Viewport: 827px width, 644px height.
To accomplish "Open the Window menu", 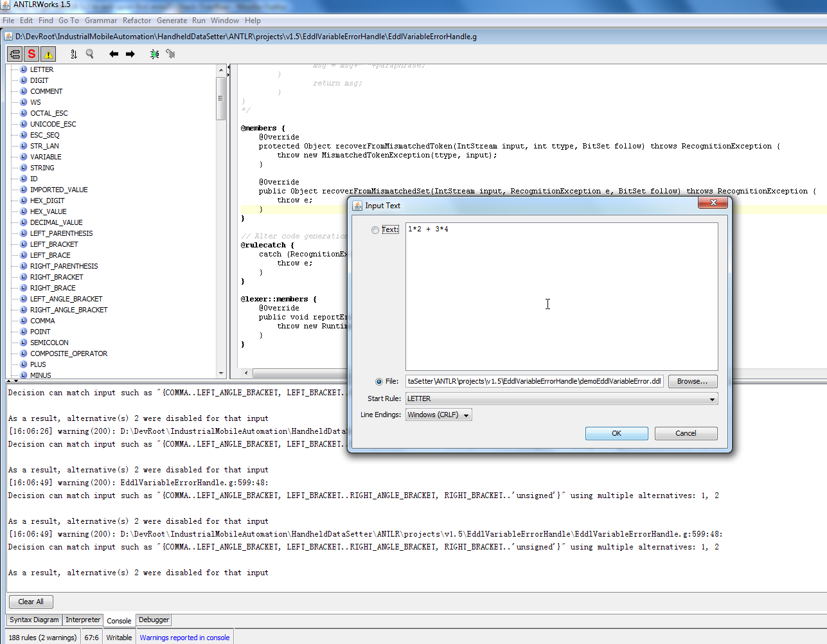I will click(225, 21).
